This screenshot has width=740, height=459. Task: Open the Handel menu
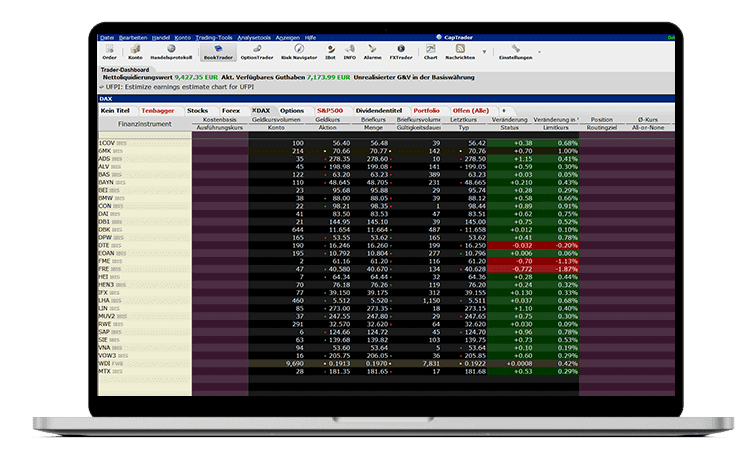click(x=160, y=37)
